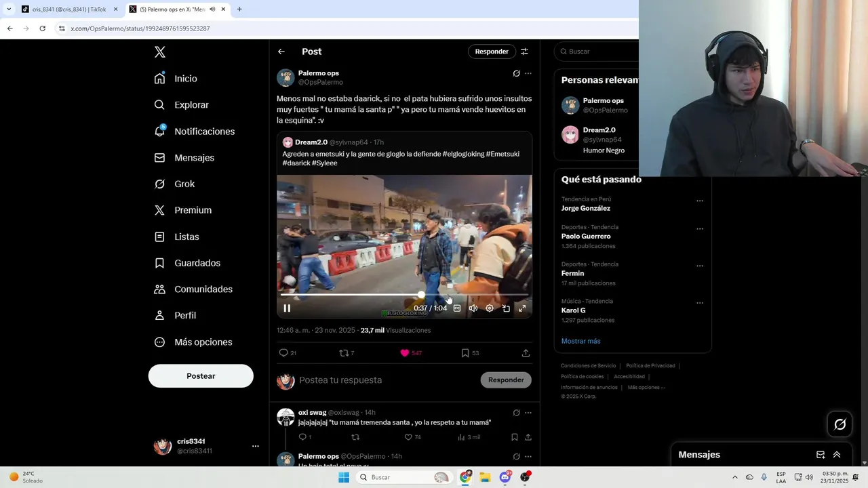
Task: Click Grok icon on oxi swag reply
Action: click(516, 413)
